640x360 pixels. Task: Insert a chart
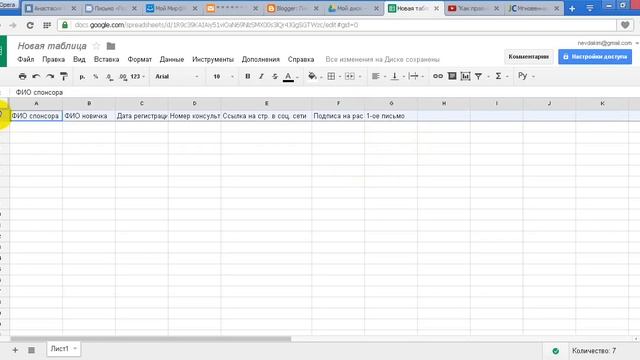pyautogui.click(x=465, y=76)
